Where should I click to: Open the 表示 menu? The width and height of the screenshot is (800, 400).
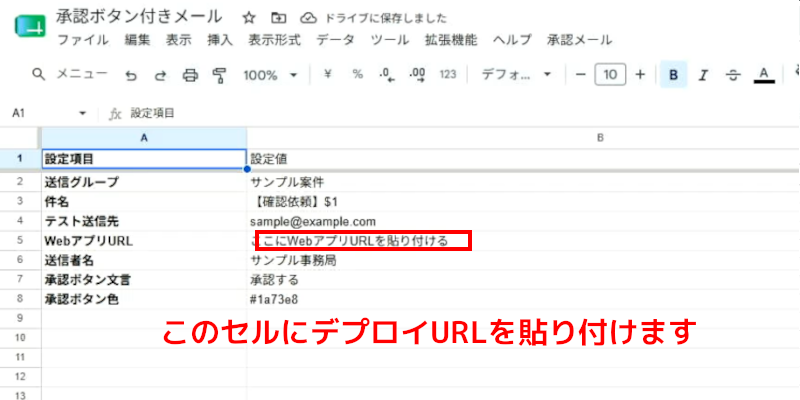179,40
